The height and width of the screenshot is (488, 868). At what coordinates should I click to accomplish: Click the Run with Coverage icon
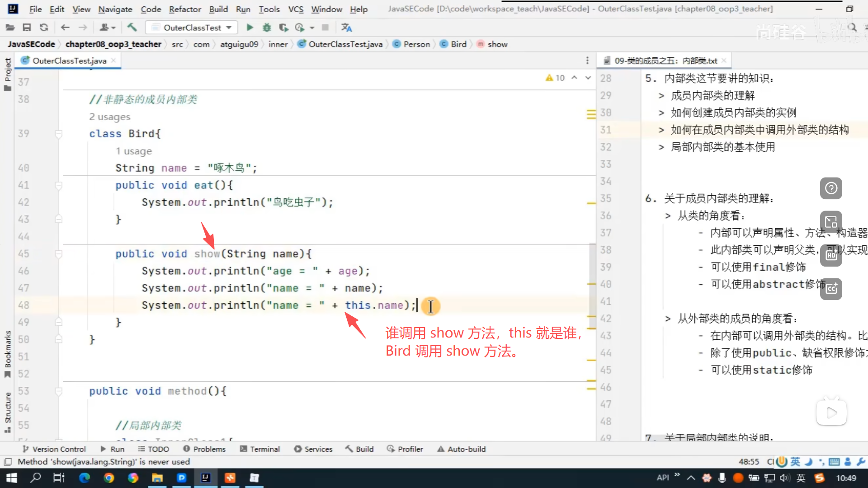point(283,28)
